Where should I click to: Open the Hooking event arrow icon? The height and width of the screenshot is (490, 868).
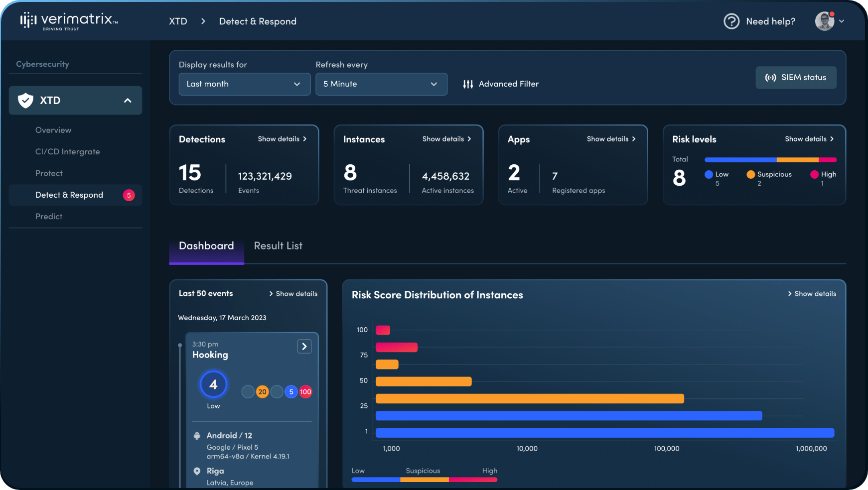coord(304,346)
